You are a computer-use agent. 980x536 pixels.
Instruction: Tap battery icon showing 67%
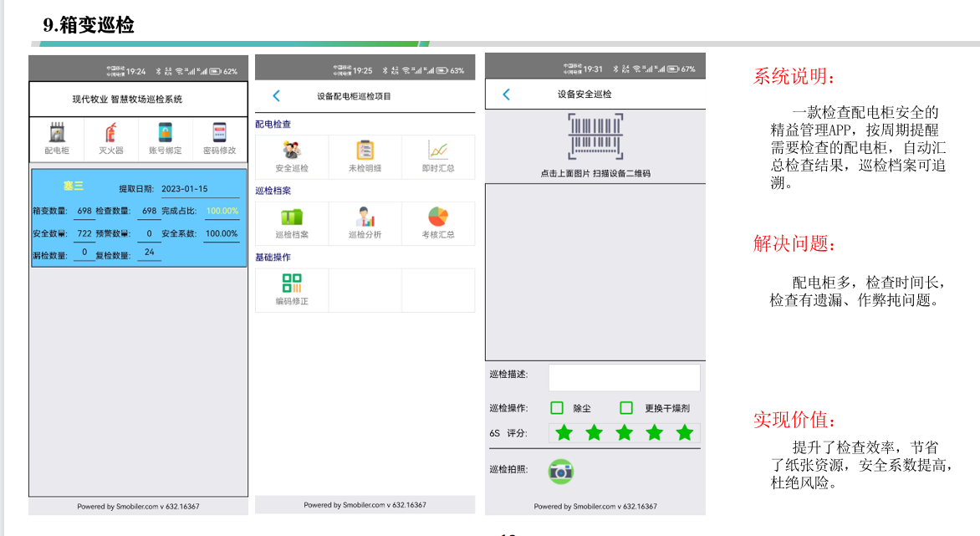[673, 69]
